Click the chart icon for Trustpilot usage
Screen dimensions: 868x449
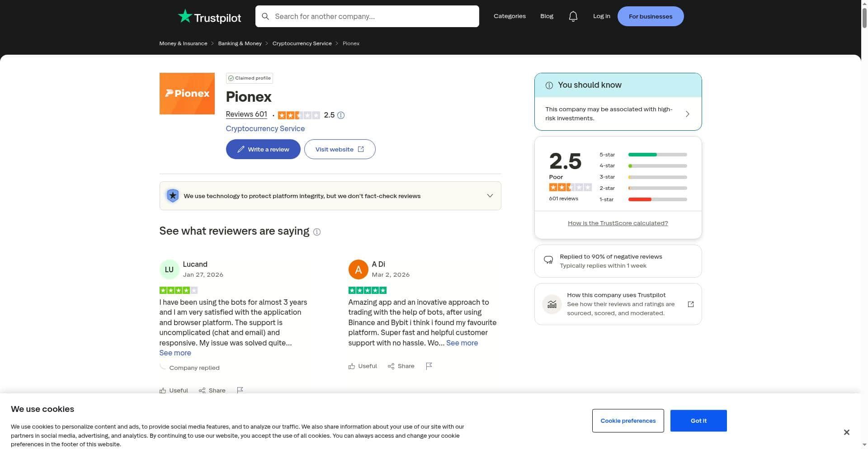552,304
